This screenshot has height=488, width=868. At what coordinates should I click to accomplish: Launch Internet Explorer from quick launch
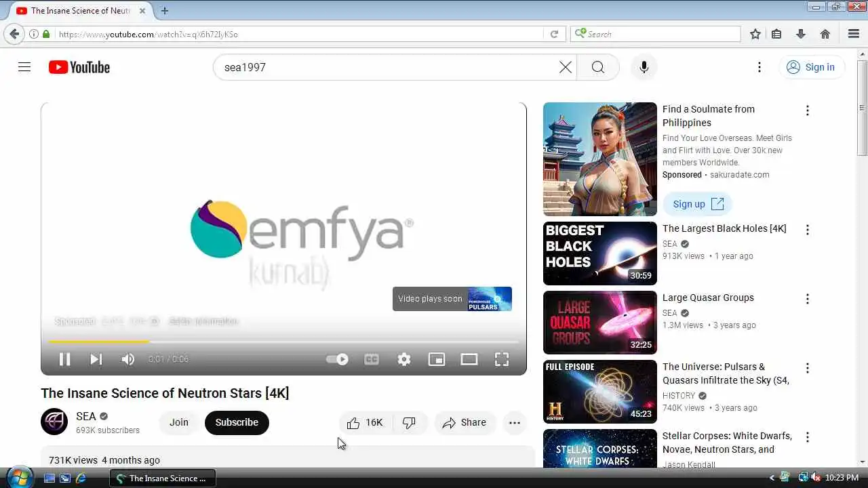tap(81, 478)
